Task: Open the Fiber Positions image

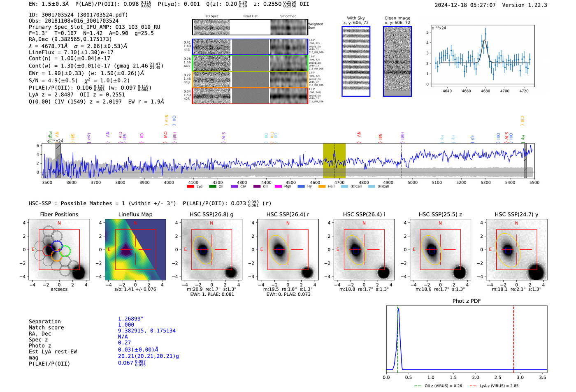Action: (x=59, y=249)
